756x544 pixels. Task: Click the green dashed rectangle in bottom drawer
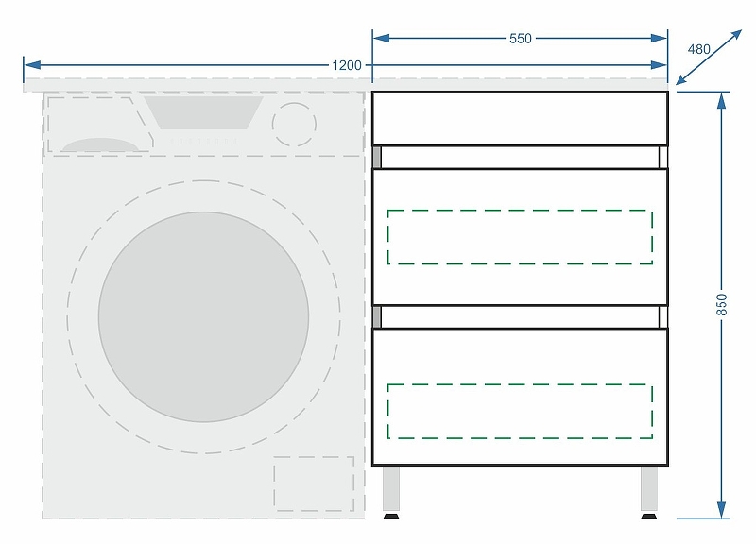[x=520, y=411]
